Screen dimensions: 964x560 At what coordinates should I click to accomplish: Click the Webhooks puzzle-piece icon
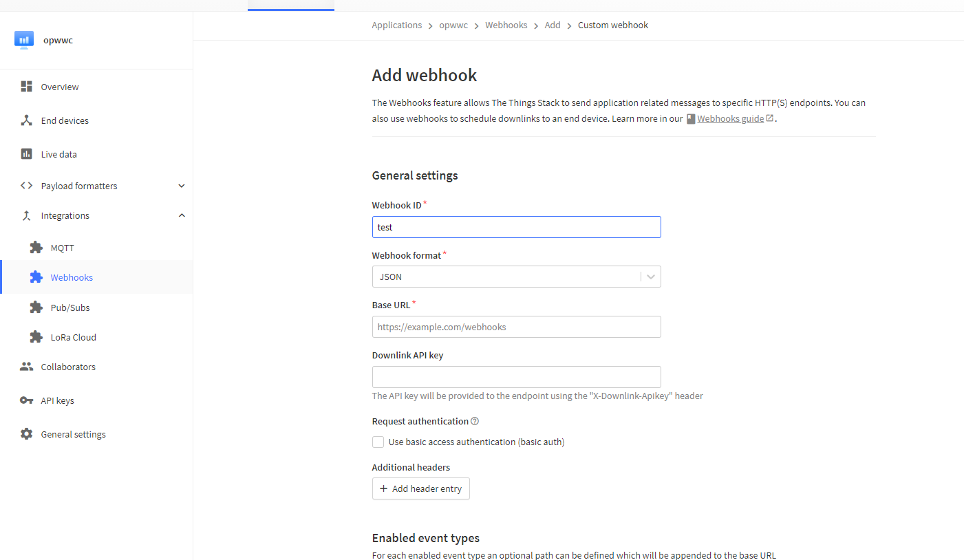tap(36, 277)
